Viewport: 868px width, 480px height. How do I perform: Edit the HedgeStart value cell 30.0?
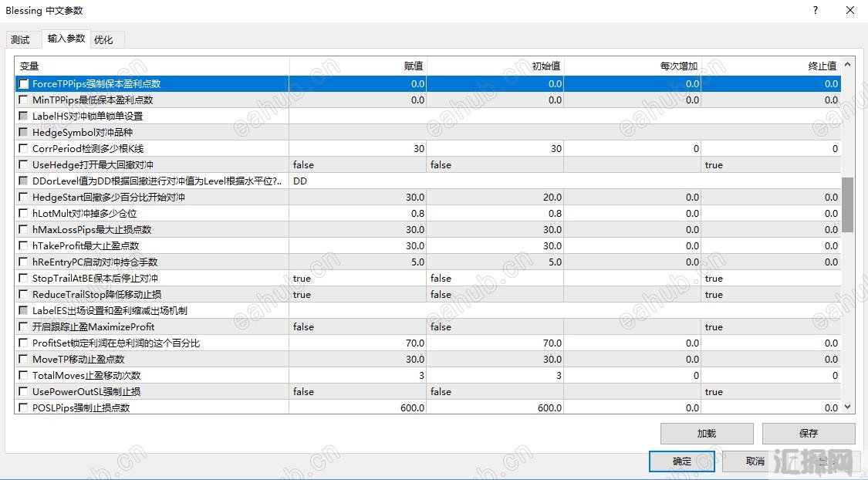pyautogui.click(x=357, y=198)
